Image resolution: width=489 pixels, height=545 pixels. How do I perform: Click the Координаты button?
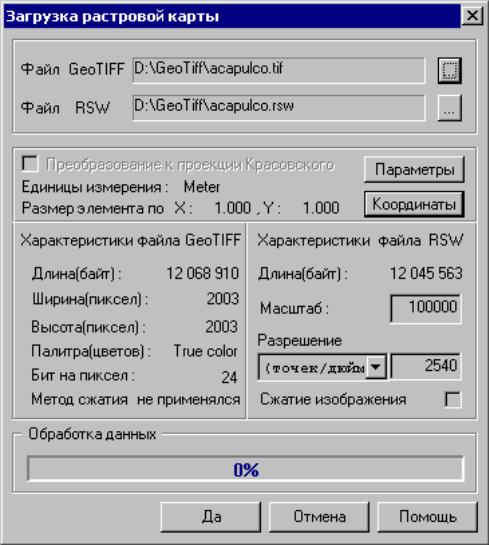pyautogui.click(x=414, y=204)
